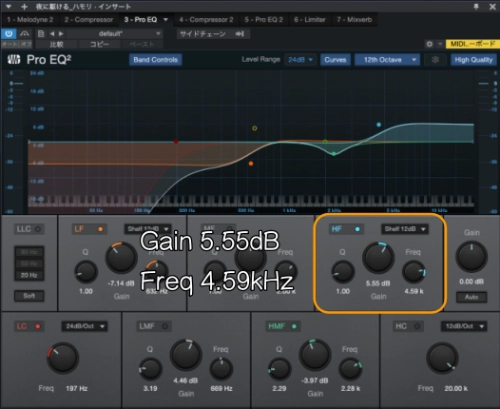Click the コピー copy button
Image resolution: width=500 pixels, height=409 pixels.
tap(99, 44)
